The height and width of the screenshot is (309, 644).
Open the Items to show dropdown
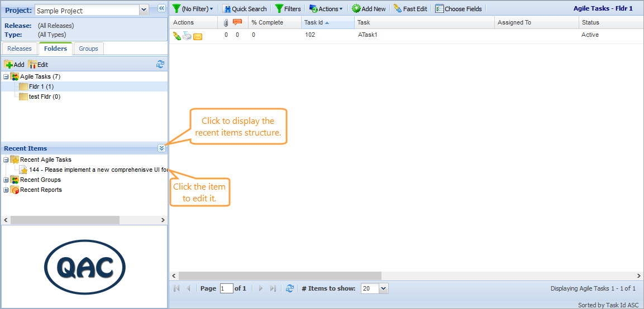(x=383, y=288)
